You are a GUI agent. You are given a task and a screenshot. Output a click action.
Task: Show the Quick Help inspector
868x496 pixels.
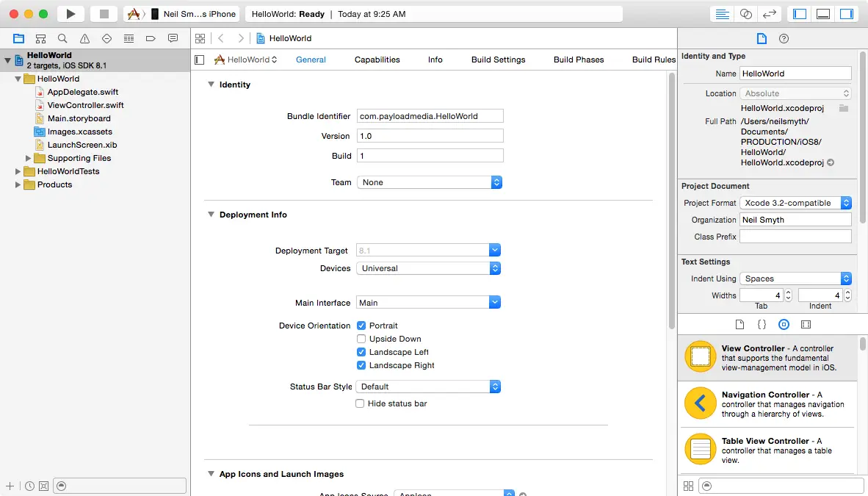(x=784, y=38)
